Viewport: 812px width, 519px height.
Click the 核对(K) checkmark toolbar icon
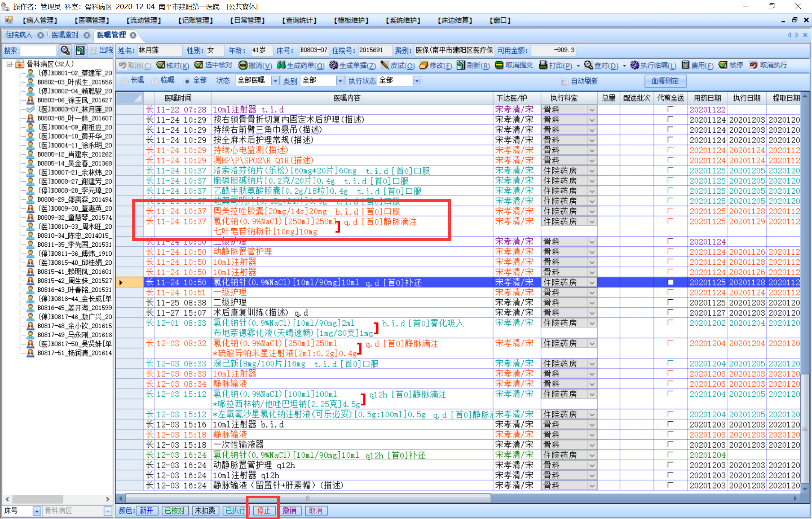[161, 65]
